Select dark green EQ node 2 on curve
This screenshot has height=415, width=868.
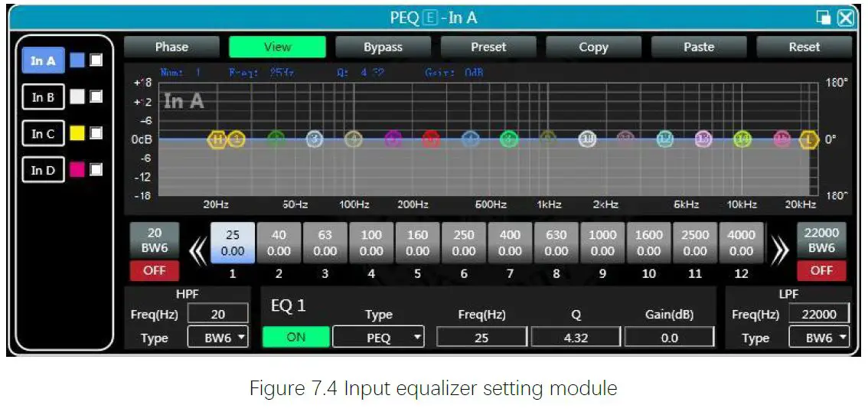(x=276, y=139)
